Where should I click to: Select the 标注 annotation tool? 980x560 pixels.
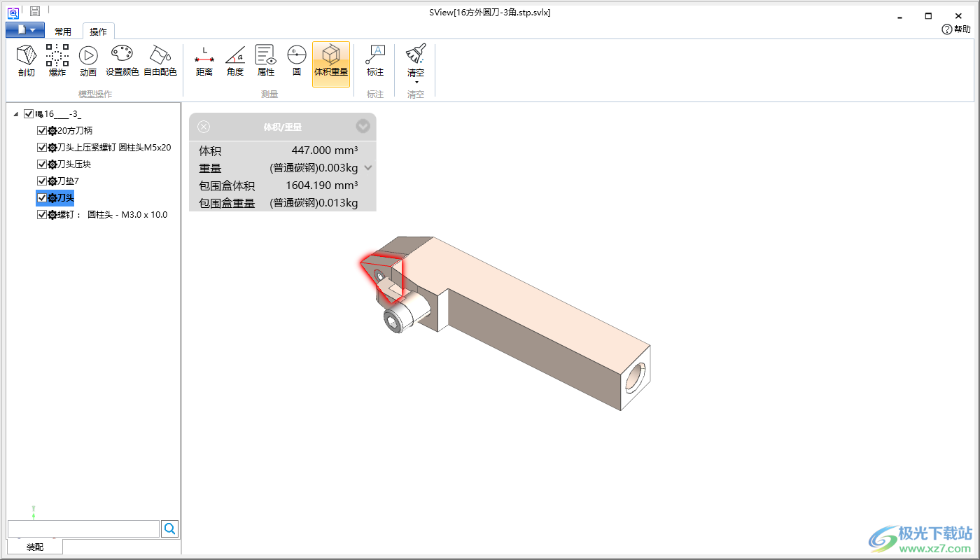(375, 60)
